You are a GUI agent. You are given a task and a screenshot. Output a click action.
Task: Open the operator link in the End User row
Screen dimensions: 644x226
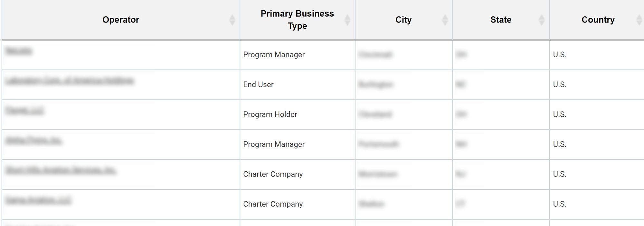pyautogui.click(x=70, y=81)
